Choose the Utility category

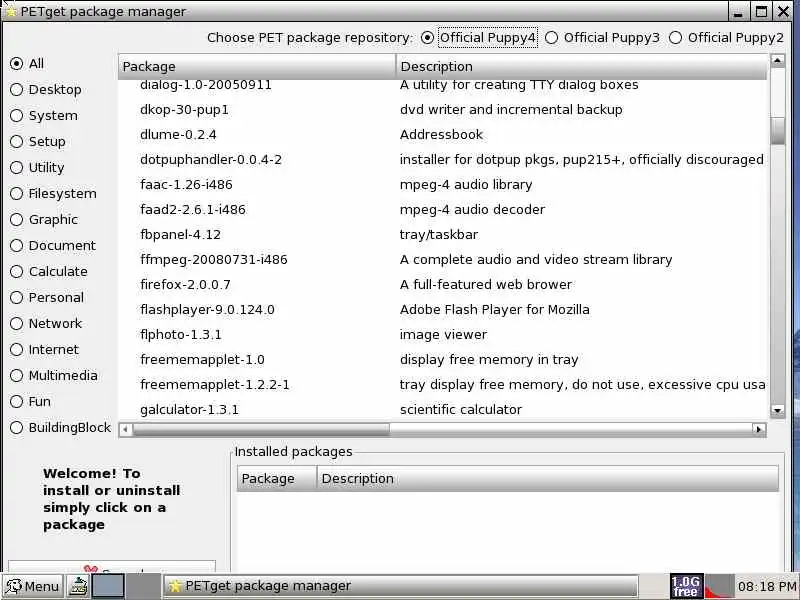pyautogui.click(x=37, y=167)
